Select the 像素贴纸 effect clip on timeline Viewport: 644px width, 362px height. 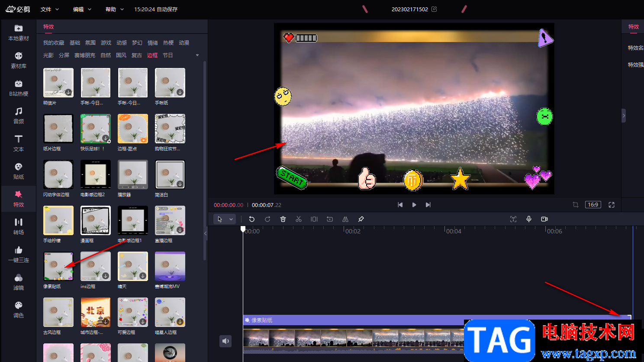point(438,320)
